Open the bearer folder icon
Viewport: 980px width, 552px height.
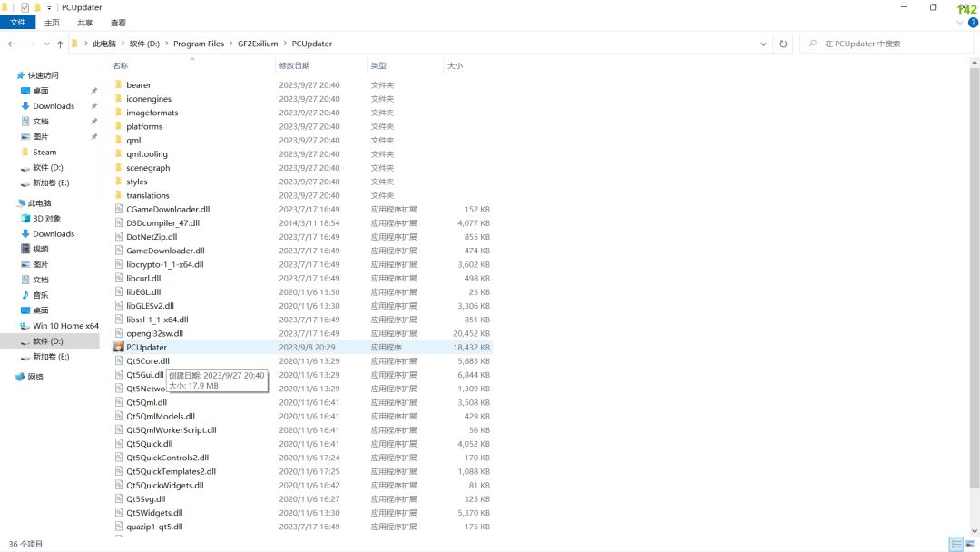coord(118,85)
